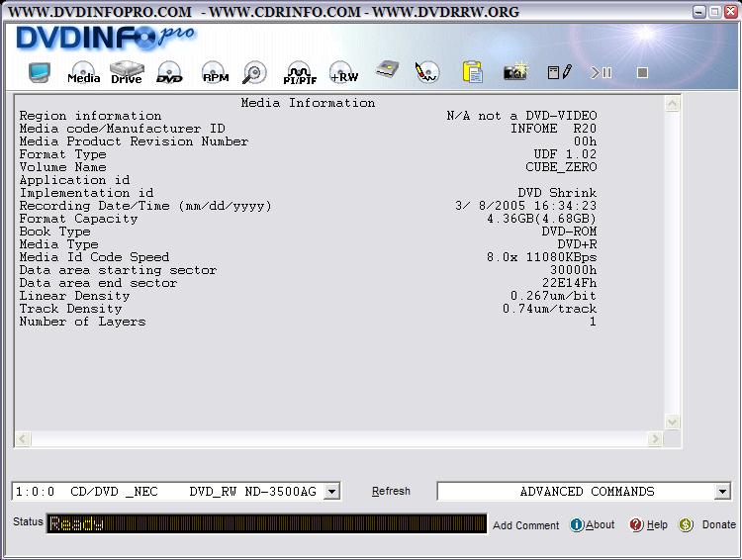Click the Refresh button
The image size is (742, 560).
coord(391,492)
